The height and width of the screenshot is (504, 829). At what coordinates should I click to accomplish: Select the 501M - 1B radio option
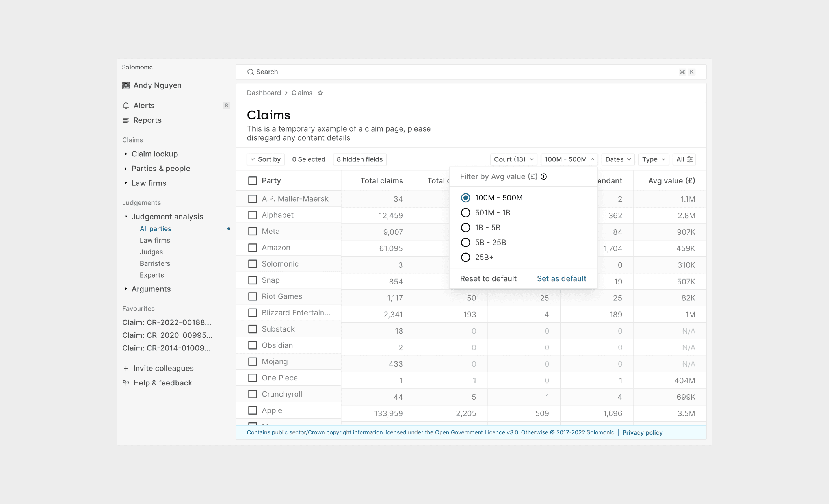(466, 213)
